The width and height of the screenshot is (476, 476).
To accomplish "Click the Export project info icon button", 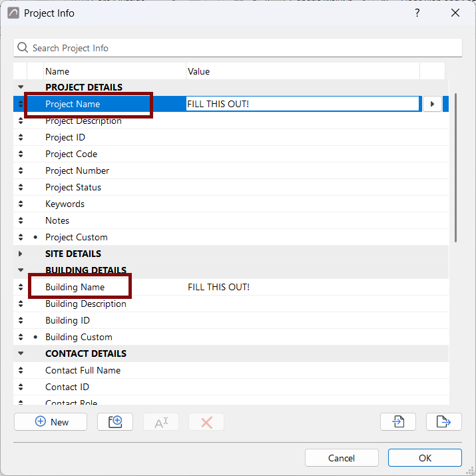I will tap(444, 421).
